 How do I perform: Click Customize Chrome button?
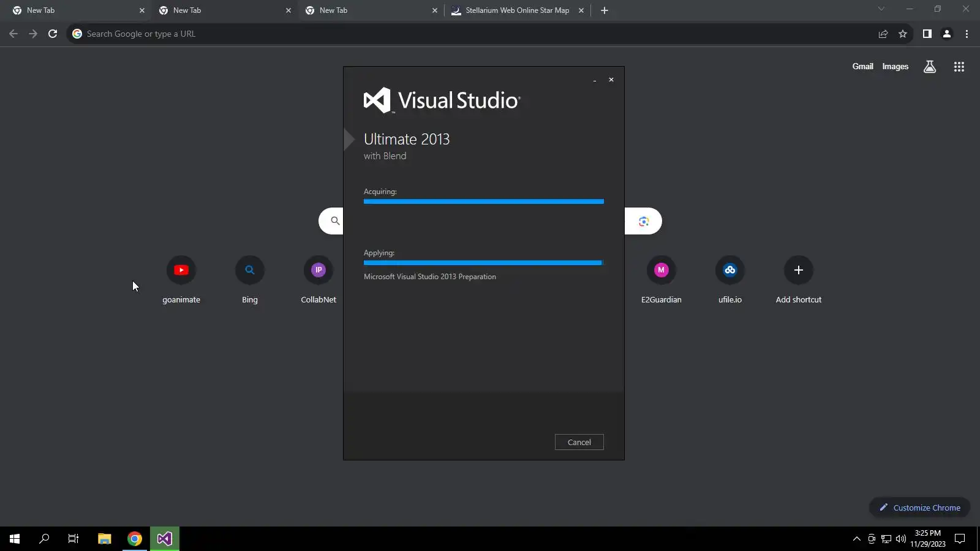919,508
